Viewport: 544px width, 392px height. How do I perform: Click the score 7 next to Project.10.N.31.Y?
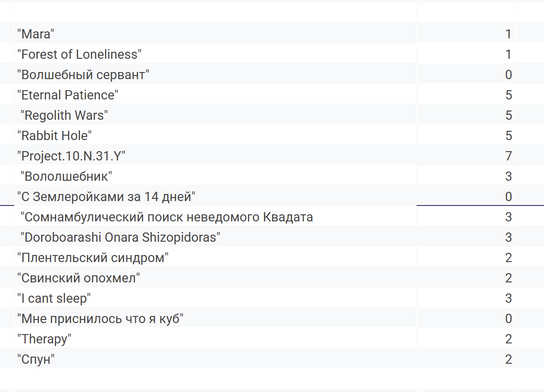click(x=466, y=156)
